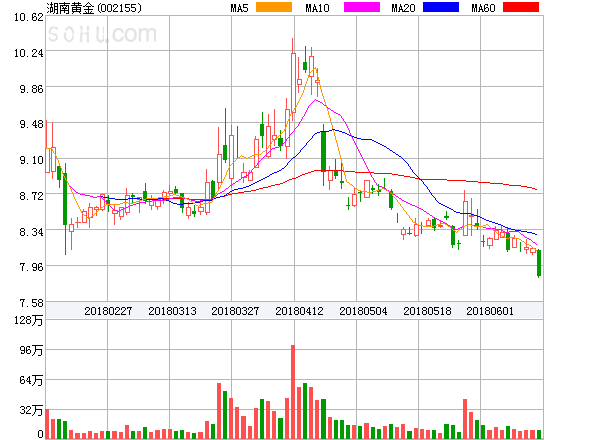Click the 10.24 price axis label
This screenshot has width=600, height=440.
pos(29,53)
